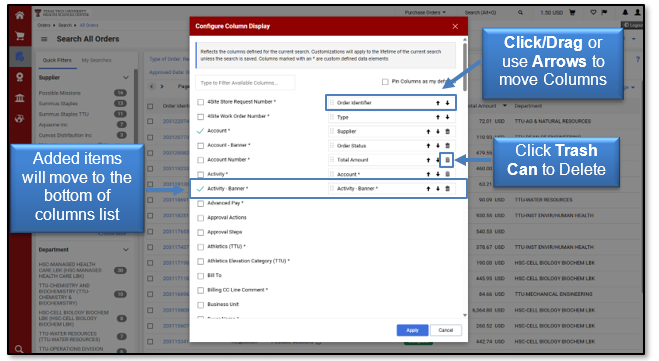Click the dialog vertical scrollbar thumb

pyautogui.click(x=464, y=67)
